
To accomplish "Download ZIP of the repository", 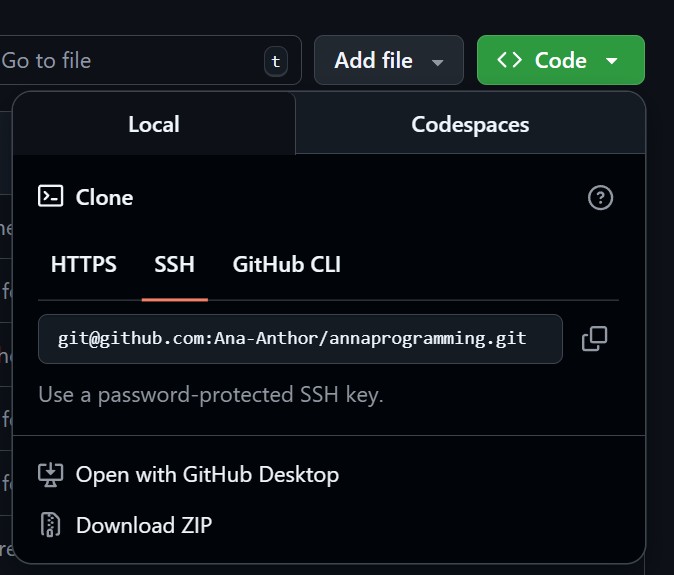I will [x=144, y=525].
